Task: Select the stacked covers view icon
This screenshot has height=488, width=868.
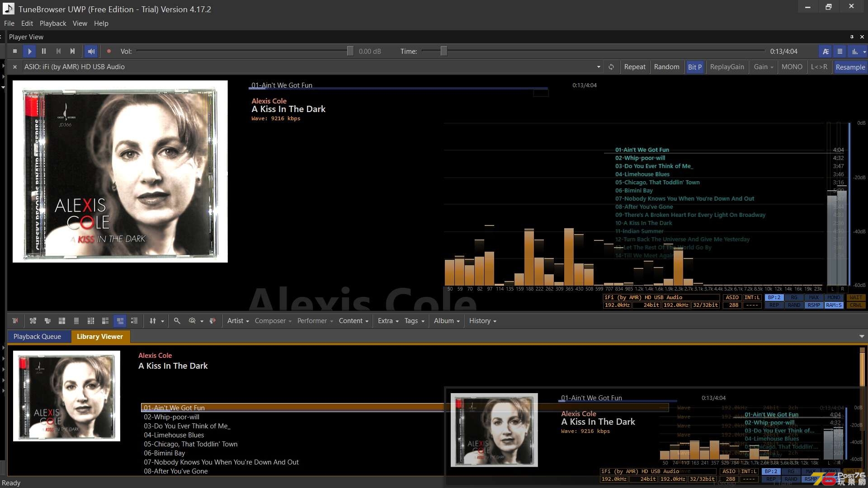Action: [x=47, y=321]
